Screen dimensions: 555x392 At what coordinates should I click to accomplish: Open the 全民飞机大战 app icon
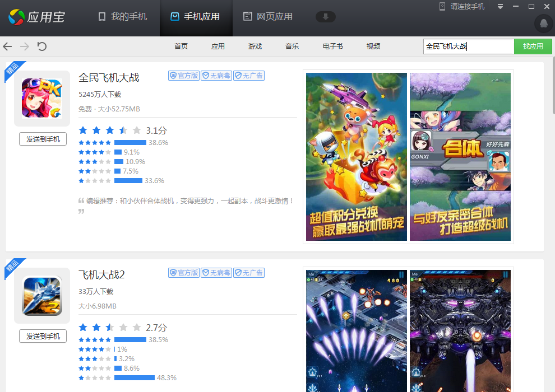(x=42, y=98)
